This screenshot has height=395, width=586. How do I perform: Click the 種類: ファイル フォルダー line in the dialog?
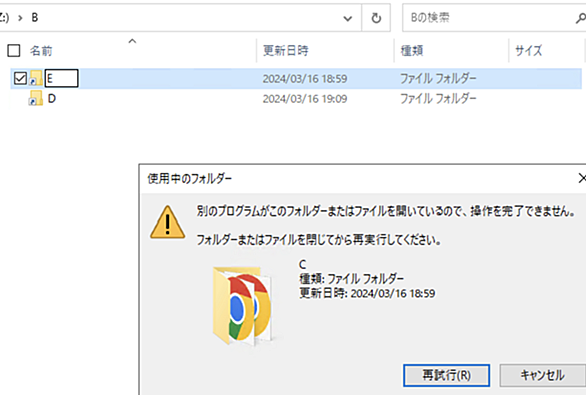[351, 279]
